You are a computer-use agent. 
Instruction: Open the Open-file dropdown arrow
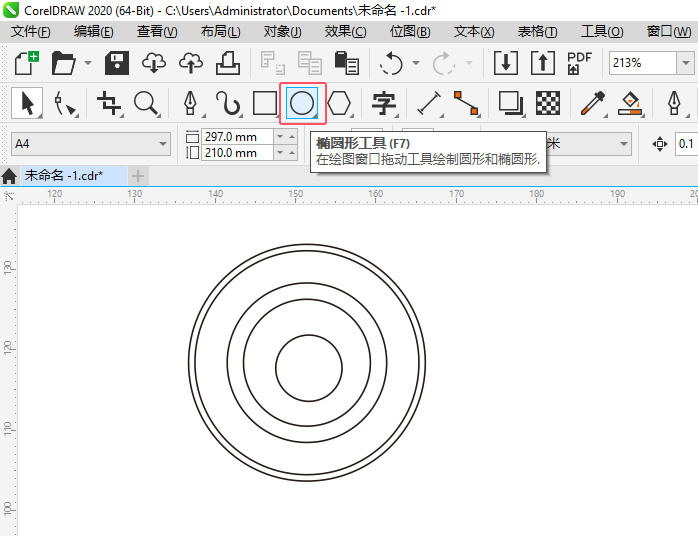[x=88, y=63]
